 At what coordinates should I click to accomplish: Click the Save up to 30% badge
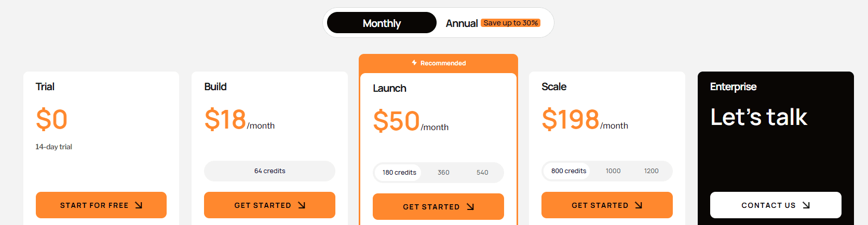510,23
